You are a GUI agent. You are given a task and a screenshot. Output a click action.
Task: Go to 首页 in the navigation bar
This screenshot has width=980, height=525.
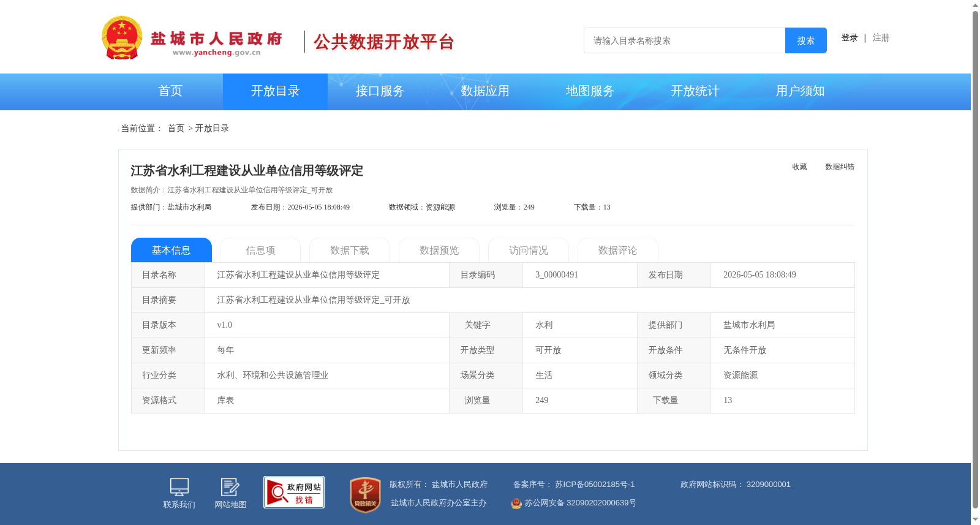(170, 91)
